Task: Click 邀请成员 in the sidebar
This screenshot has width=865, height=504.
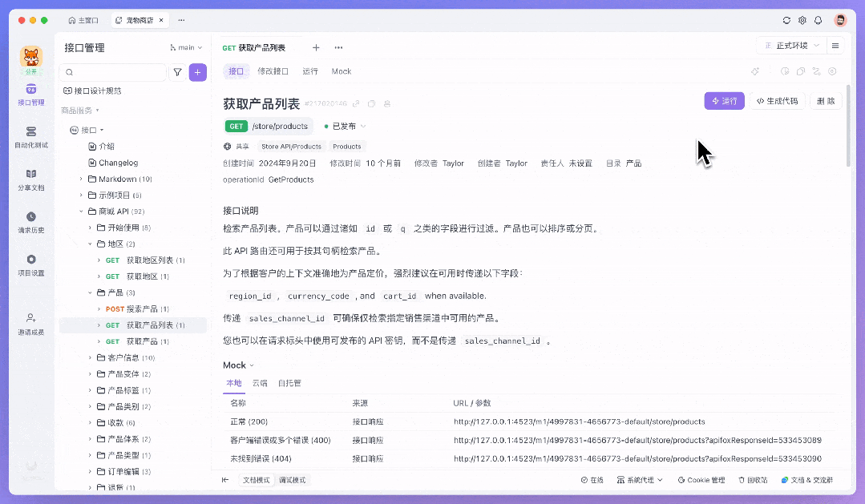Action: pyautogui.click(x=30, y=325)
